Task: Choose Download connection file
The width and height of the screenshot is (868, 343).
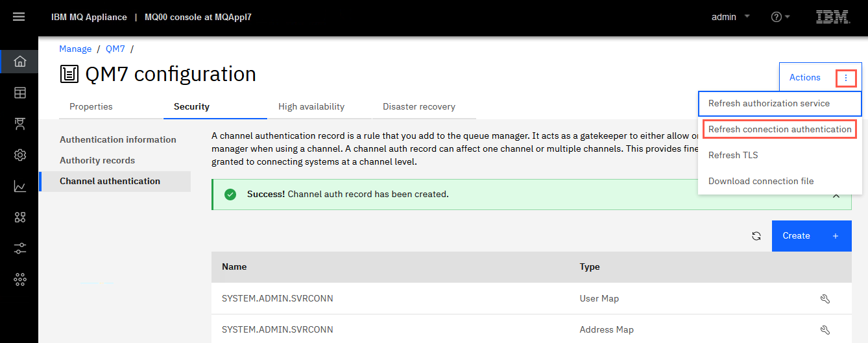Action: [780, 181]
